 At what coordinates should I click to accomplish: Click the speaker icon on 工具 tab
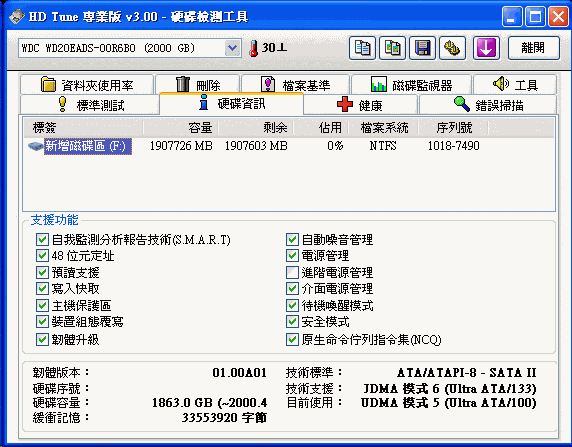pos(500,84)
